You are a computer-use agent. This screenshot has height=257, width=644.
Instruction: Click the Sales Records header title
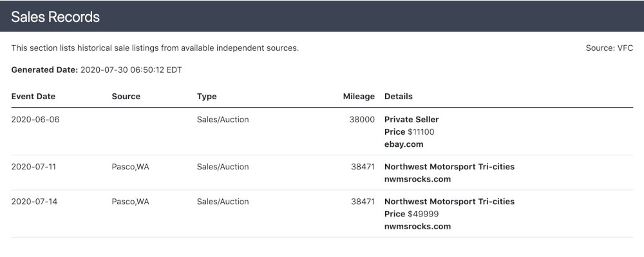[x=55, y=17]
